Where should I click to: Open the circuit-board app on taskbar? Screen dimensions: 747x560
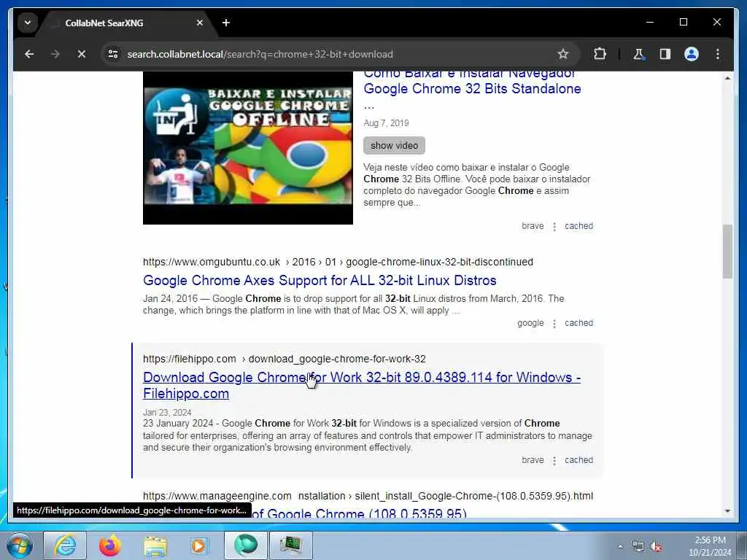pos(291,545)
